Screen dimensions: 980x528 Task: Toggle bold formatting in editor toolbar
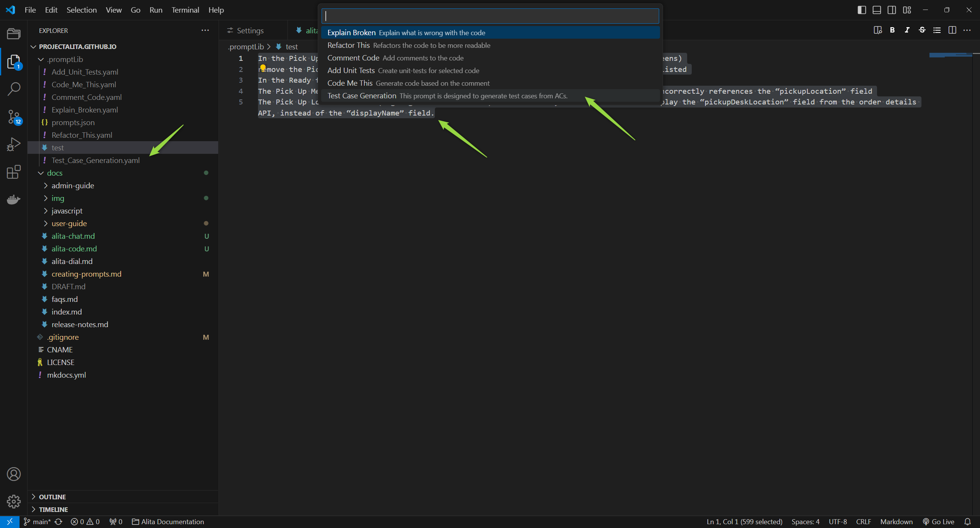(892, 30)
